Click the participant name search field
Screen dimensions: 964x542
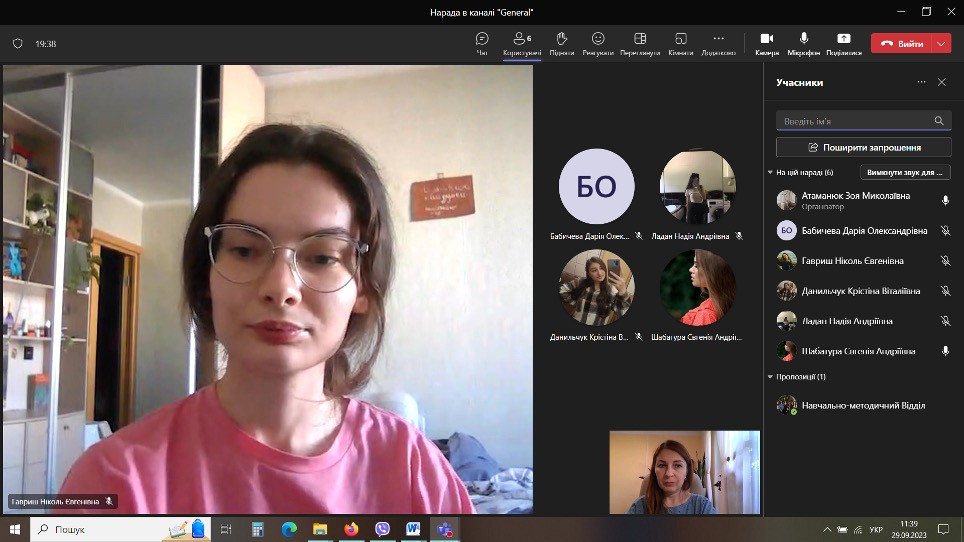(863, 121)
